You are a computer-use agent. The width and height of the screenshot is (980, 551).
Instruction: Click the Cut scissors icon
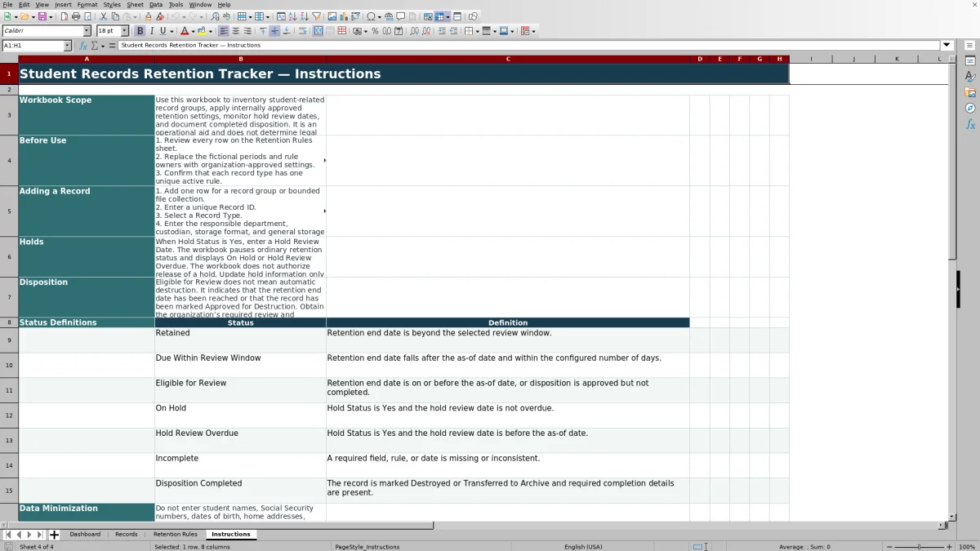[x=104, y=16]
